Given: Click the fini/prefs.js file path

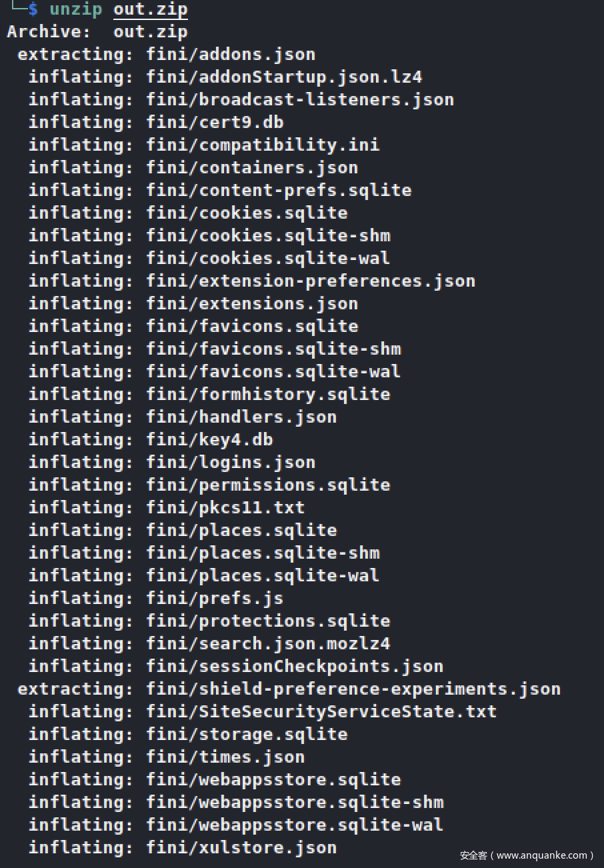Looking at the screenshot, I should [215, 598].
